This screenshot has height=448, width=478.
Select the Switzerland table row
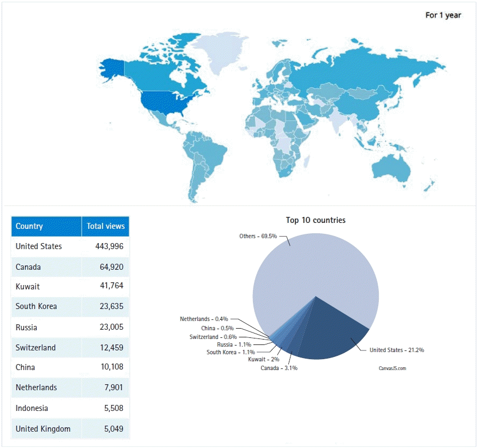(x=70, y=348)
